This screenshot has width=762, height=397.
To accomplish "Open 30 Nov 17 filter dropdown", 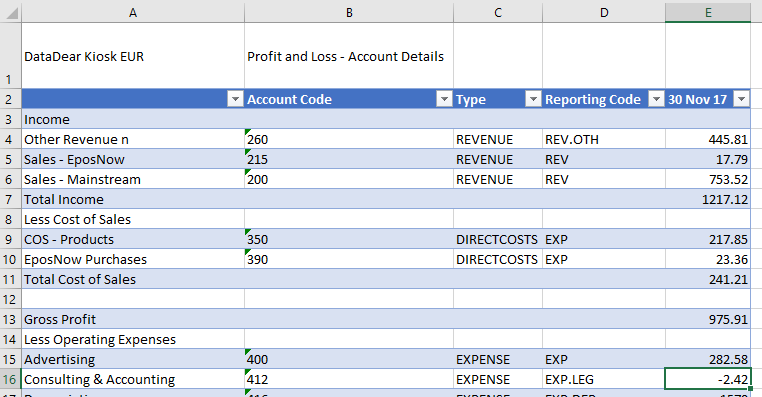I will pyautogui.click(x=742, y=100).
